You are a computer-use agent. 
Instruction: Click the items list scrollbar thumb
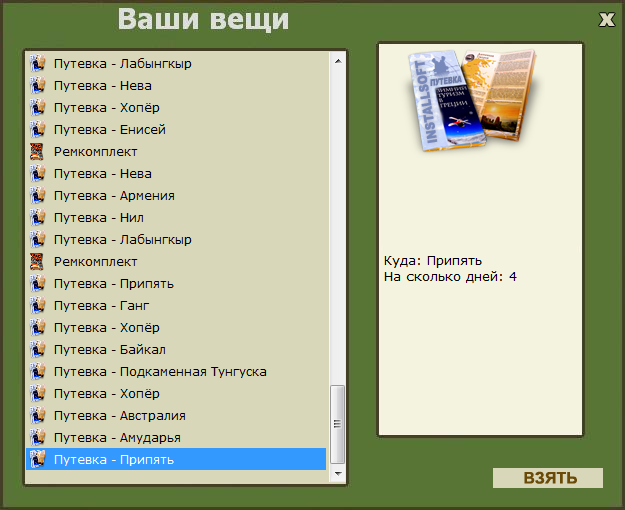click(338, 424)
